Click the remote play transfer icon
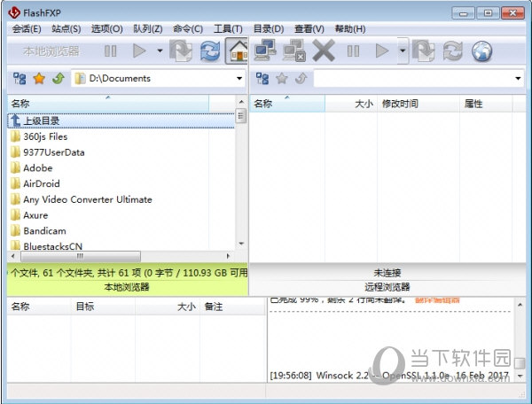 click(x=382, y=51)
